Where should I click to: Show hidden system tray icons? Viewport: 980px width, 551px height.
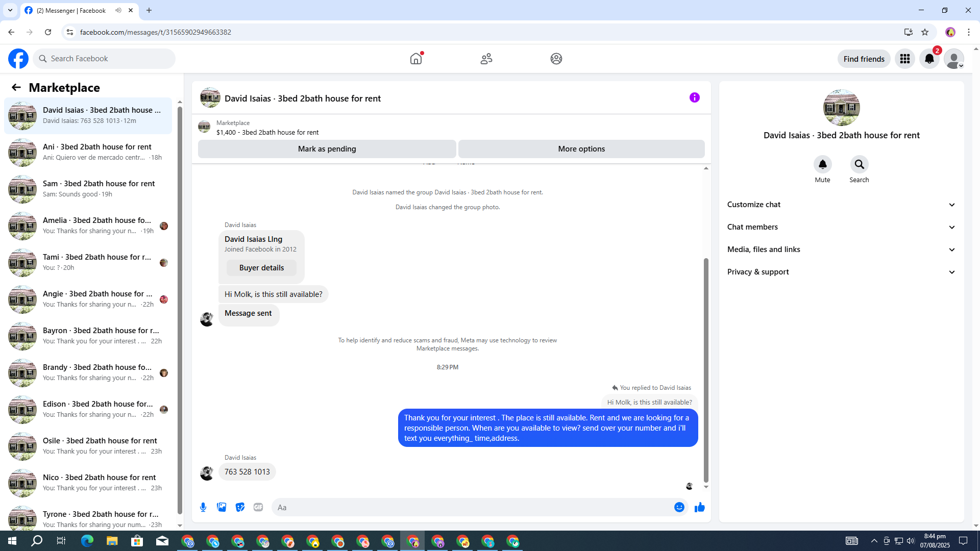point(874,541)
